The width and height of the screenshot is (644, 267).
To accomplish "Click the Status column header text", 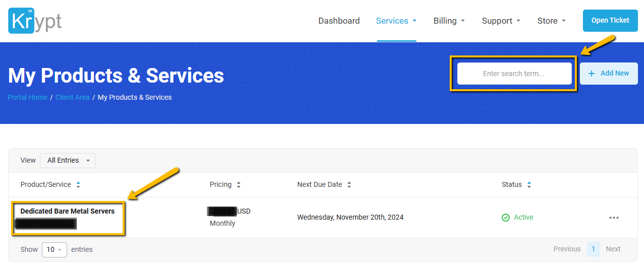I will 512,184.
